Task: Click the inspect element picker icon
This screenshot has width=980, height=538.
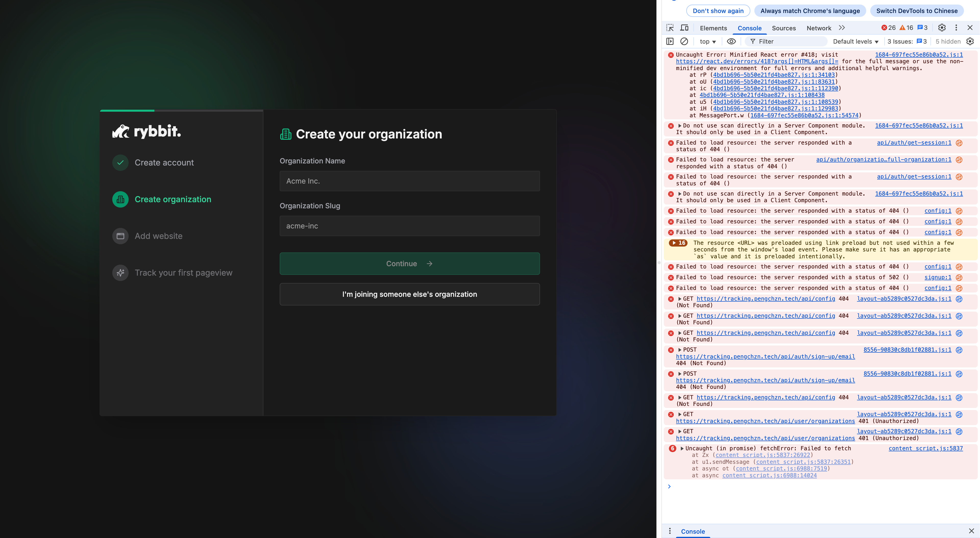Action: point(670,28)
